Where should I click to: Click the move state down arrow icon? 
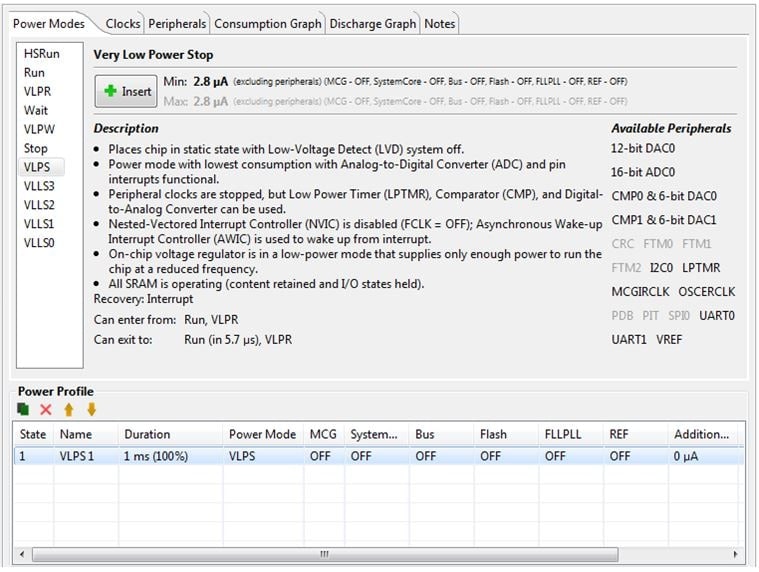coord(91,409)
